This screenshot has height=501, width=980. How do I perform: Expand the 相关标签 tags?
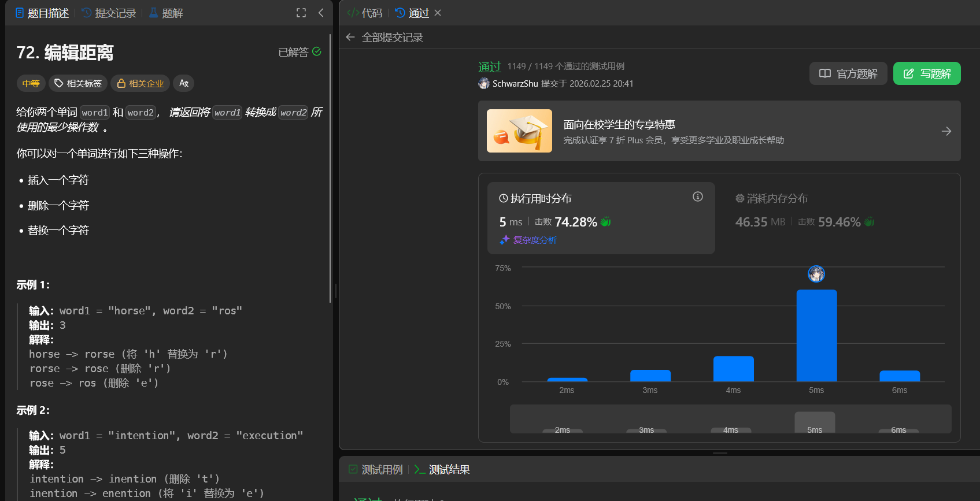click(78, 83)
